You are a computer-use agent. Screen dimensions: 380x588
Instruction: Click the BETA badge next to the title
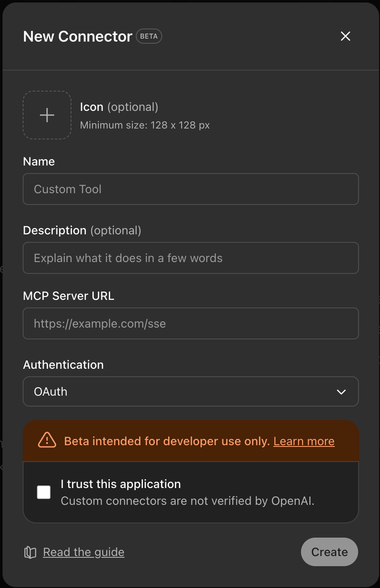point(149,37)
